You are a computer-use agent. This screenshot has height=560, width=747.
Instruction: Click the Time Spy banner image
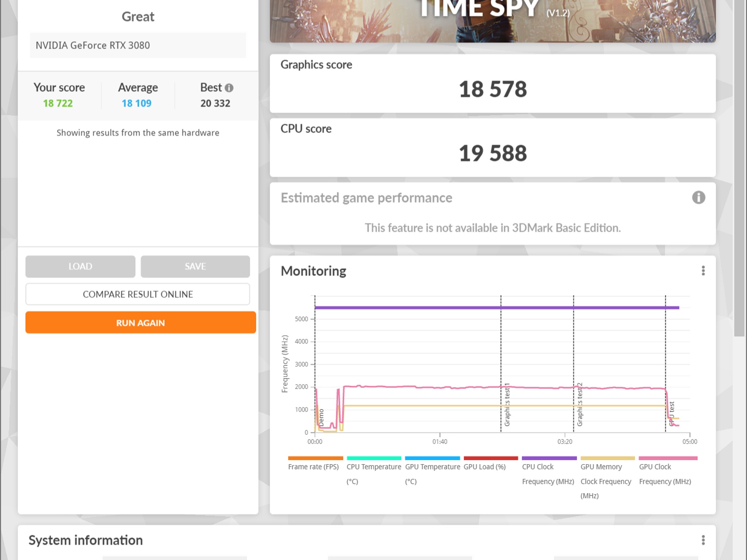pyautogui.click(x=493, y=21)
